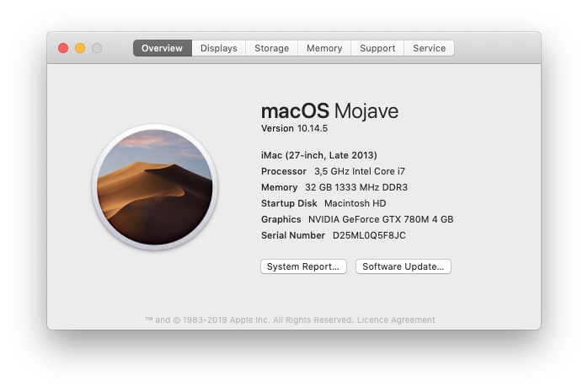Image resolution: width=588 pixels, height=392 pixels.
Task: Click the Macintosh HD startup disk text
Action: coord(355,203)
